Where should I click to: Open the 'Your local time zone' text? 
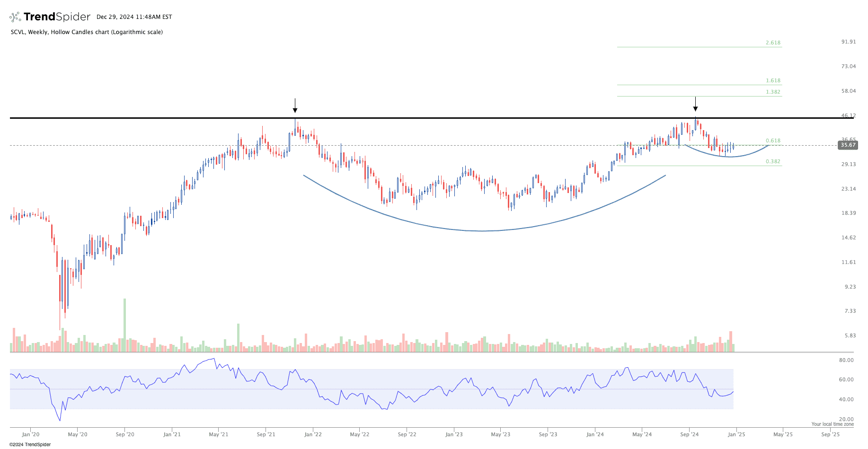[x=832, y=424]
